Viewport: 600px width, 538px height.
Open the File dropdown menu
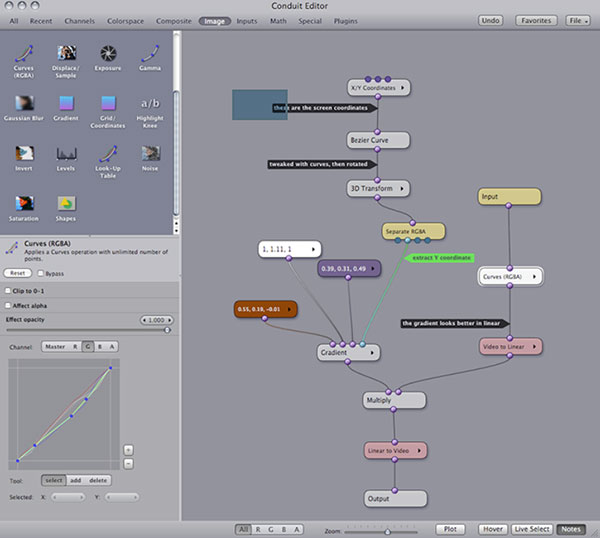[x=577, y=21]
